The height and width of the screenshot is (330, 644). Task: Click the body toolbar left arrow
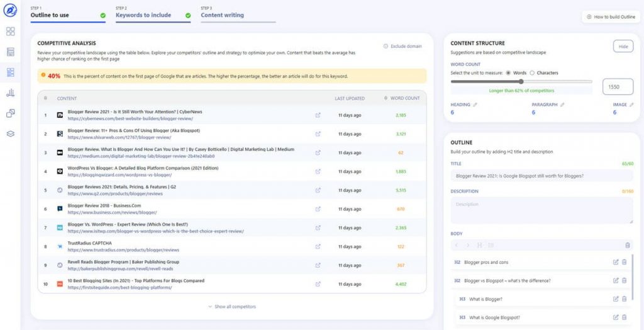457,245
